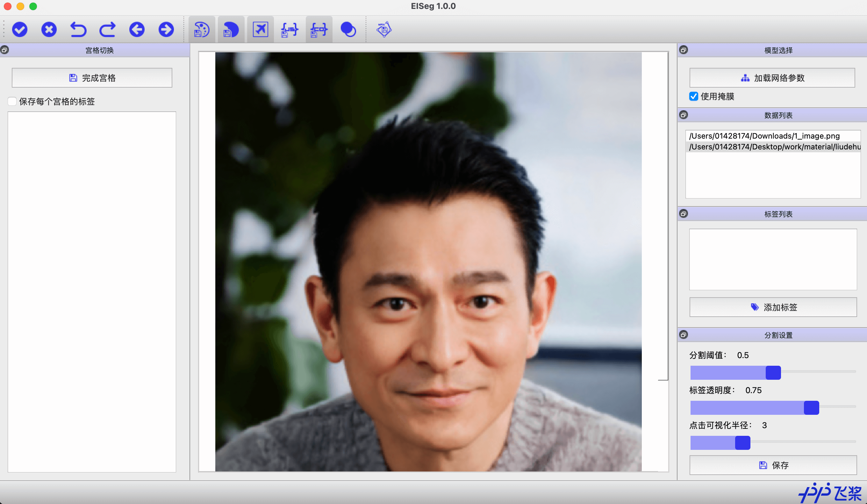Toggle JSON save icon in toolbar

click(289, 30)
